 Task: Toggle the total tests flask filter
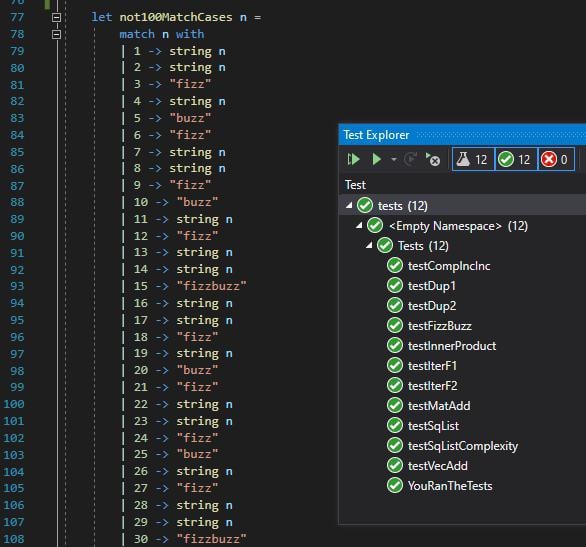pyautogui.click(x=473, y=160)
